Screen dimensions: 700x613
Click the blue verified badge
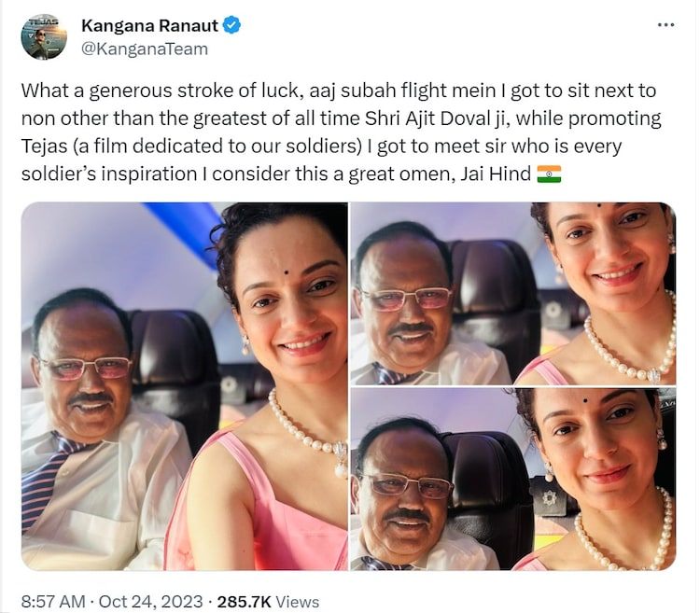(x=231, y=25)
